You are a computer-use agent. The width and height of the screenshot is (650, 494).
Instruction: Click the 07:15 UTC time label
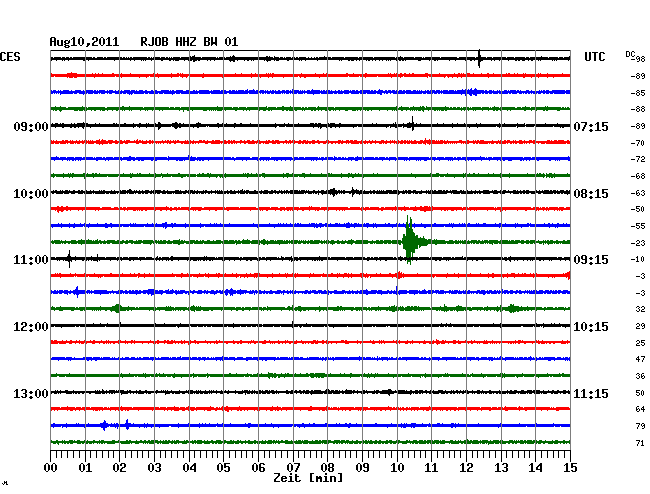click(591, 126)
